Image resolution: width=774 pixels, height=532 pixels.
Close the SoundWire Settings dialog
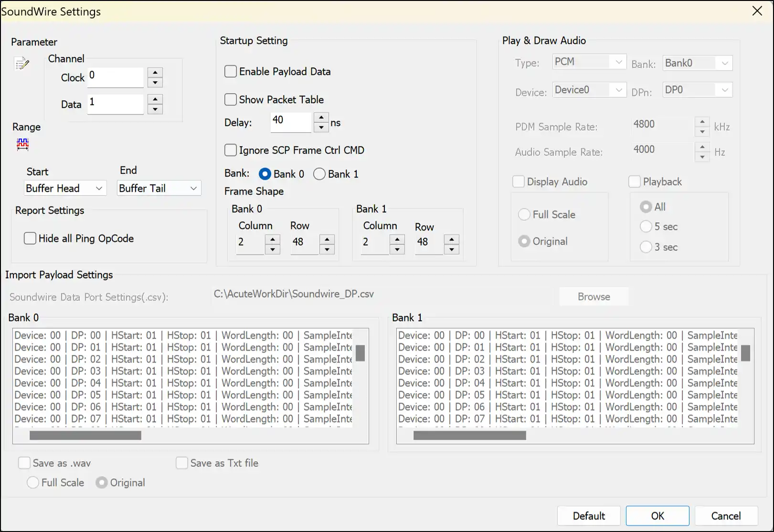click(757, 11)
